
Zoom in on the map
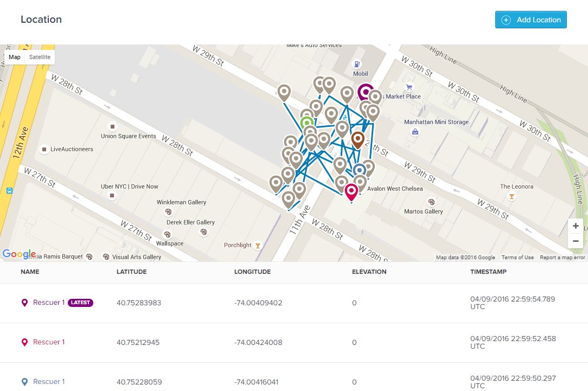click(576, 226)
